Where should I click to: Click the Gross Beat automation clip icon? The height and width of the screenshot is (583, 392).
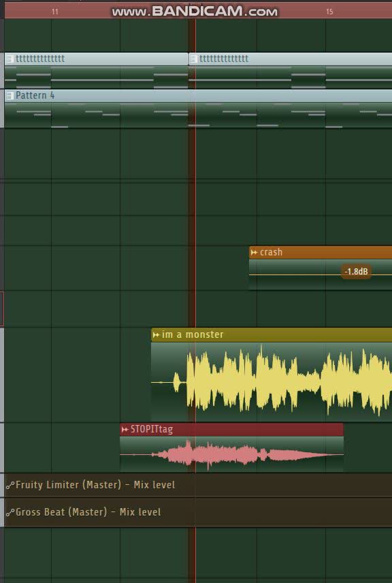tap(10, 512)
